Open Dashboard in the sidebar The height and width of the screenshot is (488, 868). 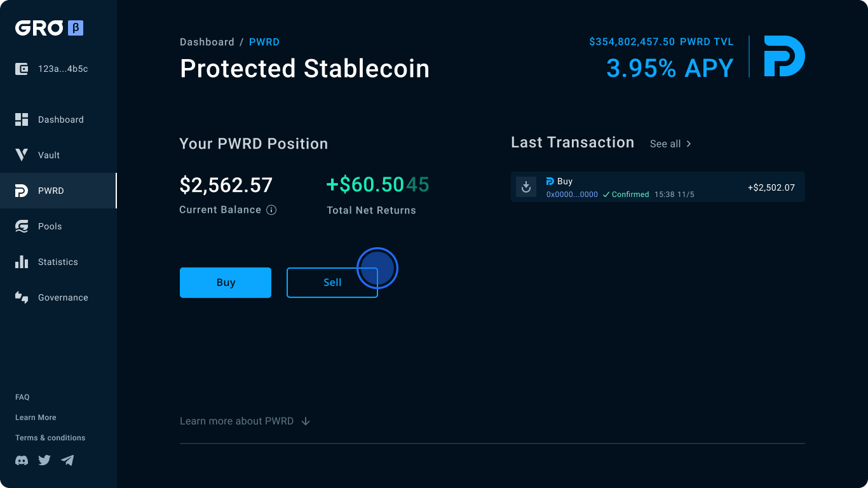60,119
